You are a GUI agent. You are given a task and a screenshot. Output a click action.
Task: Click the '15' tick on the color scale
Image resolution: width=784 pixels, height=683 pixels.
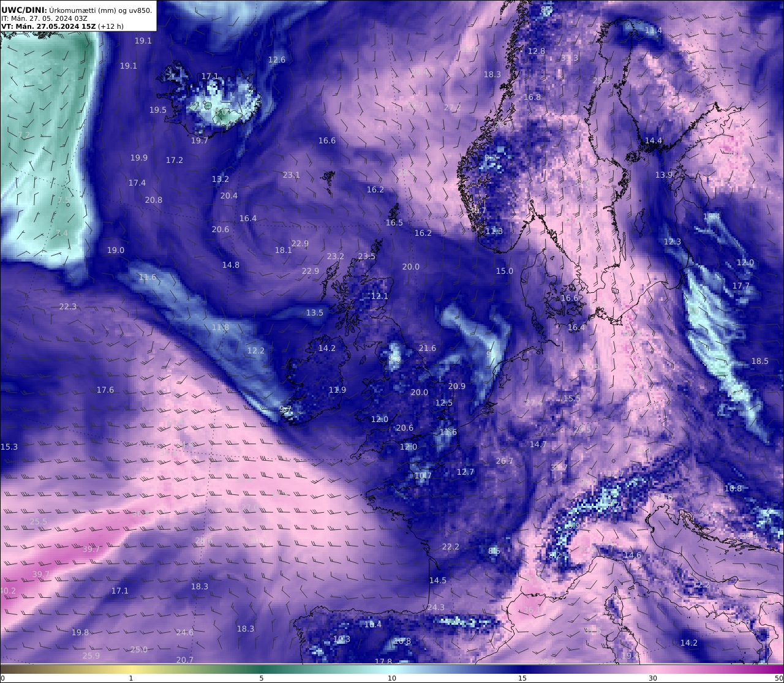(522, 678)
